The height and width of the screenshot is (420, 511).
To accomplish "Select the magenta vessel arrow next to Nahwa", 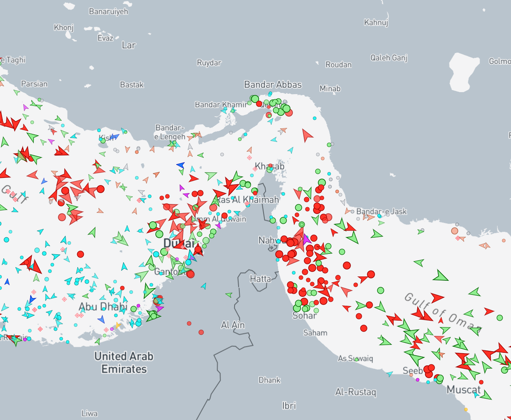I will click(306, 239).
